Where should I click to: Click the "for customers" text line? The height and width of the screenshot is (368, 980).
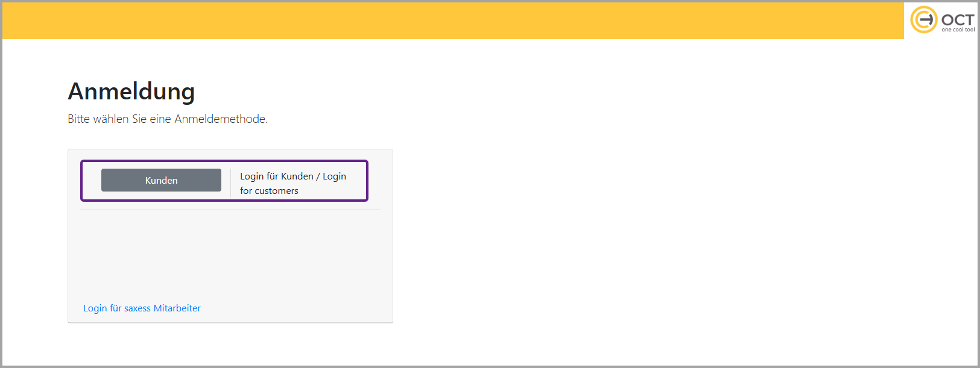tap(269, 190)
